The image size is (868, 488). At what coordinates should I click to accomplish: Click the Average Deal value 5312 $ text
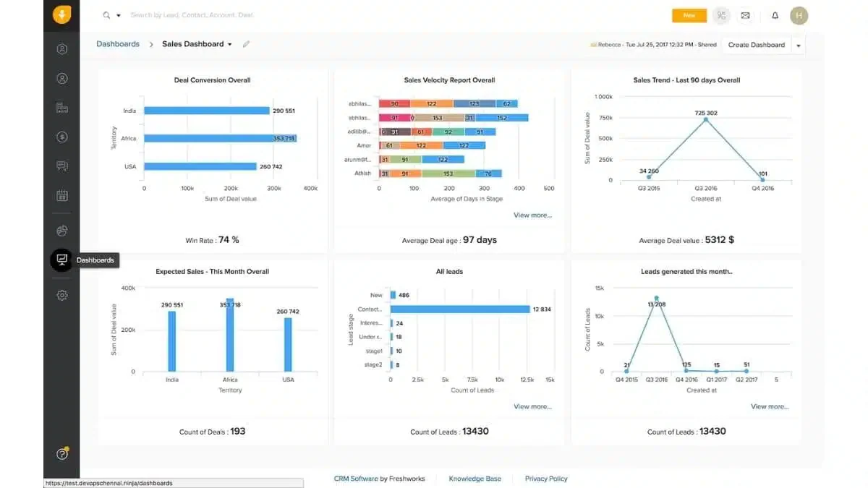click(686, 240)
